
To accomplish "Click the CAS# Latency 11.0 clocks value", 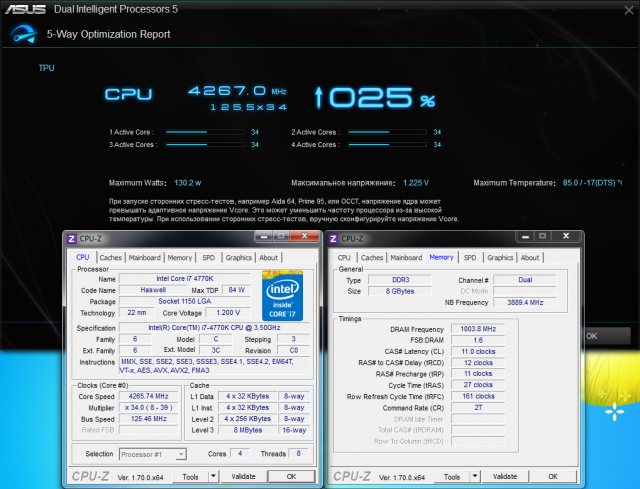I will [478, 351].
